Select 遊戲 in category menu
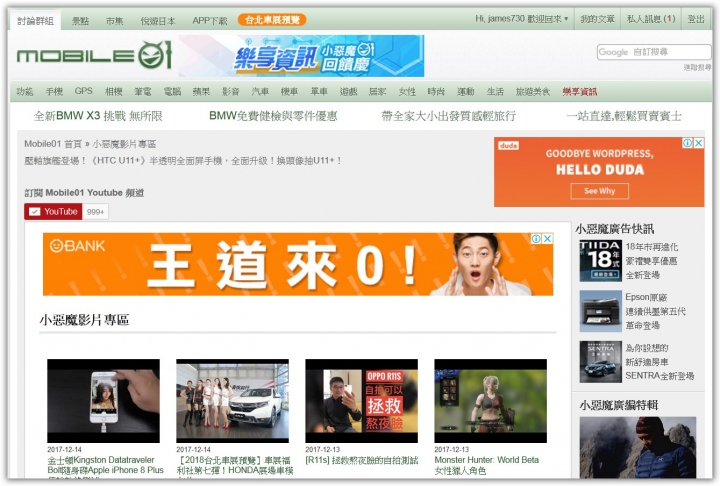Screen dimensions: 720x486 pos(349,91)
